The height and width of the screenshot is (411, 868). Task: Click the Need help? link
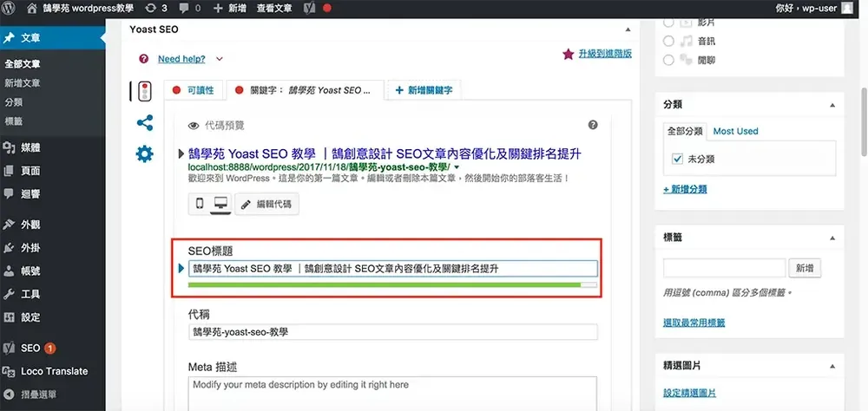coord(181,59)
